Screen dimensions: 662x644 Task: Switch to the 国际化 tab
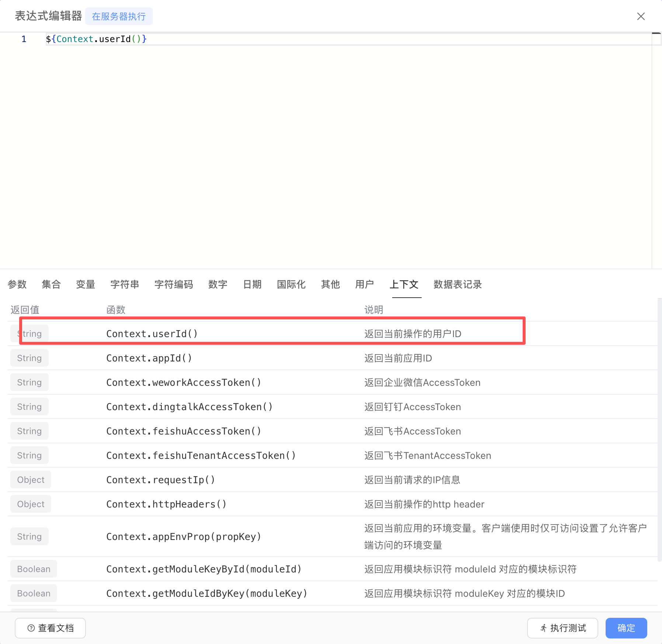pos(291,284)
